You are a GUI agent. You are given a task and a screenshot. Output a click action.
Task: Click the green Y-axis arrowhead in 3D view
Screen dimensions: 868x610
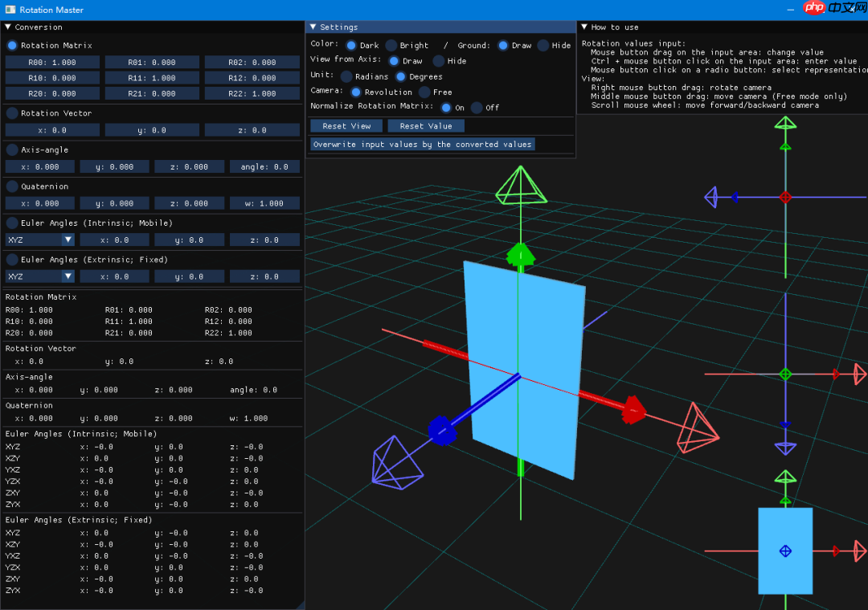coord(520,254)
